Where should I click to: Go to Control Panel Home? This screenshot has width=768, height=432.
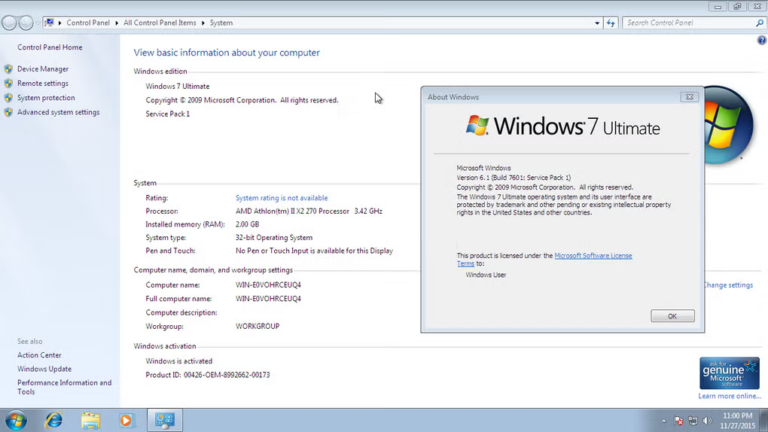[x=49, y=48]
